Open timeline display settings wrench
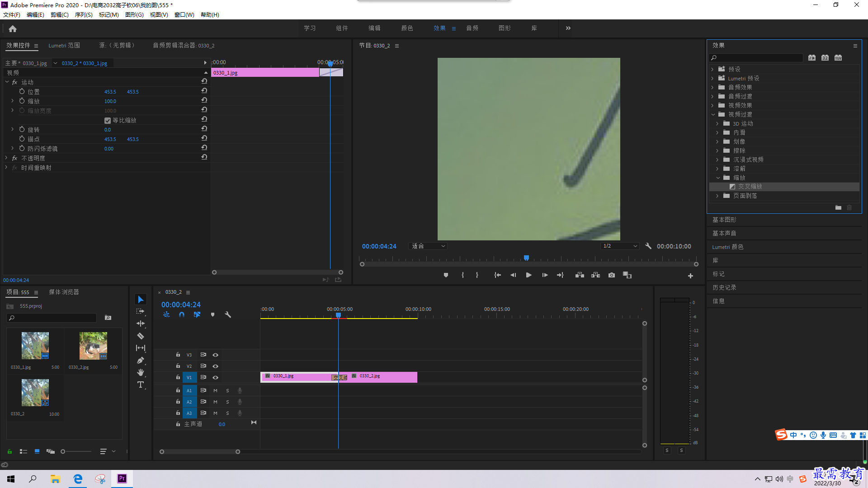The height and width of the screenshot is (488, 868). [x=228, y=314]
